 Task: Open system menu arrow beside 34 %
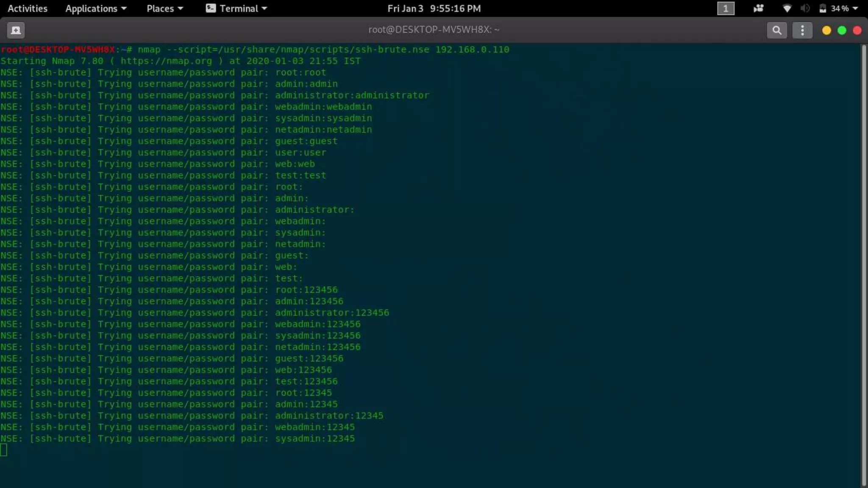point(855,8)
